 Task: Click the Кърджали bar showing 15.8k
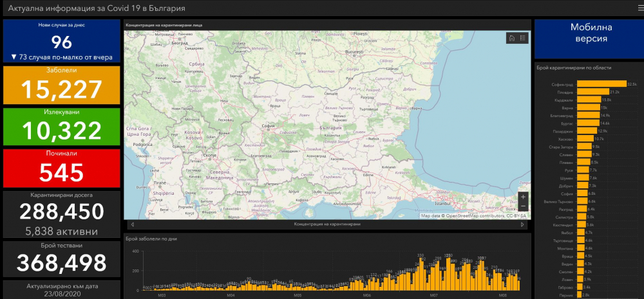coord(589,100)
